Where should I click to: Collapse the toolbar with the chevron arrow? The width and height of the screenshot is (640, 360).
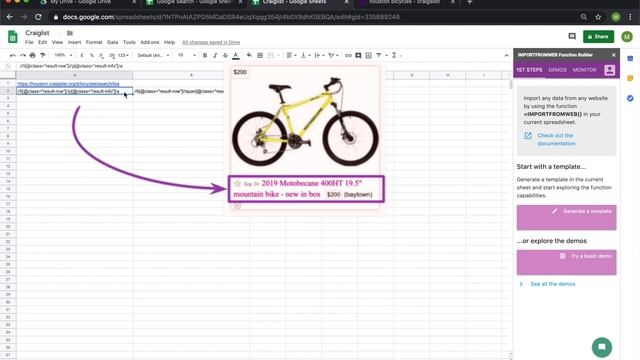tap(507, 55)
